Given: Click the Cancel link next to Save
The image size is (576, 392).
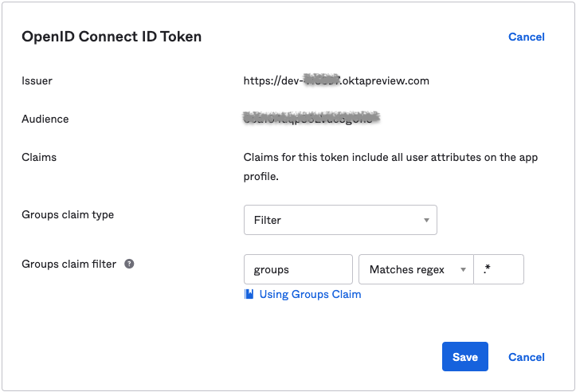Looking at the screenshot, I should (x=527, y=357).
